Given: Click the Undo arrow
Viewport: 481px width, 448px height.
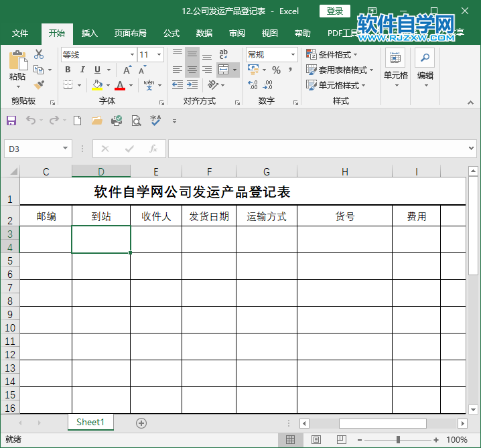Looking at the screenshot, I should [x=31, y=120].
